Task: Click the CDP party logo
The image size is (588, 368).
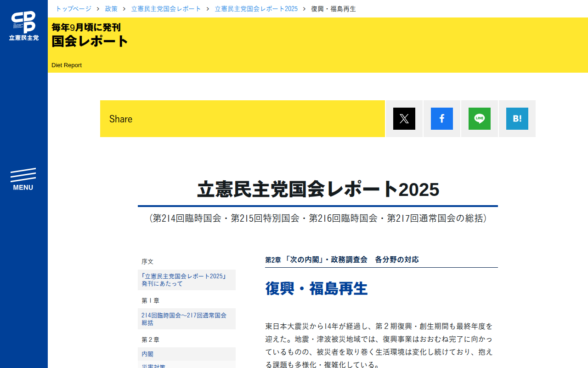Action: click(24, 26)
